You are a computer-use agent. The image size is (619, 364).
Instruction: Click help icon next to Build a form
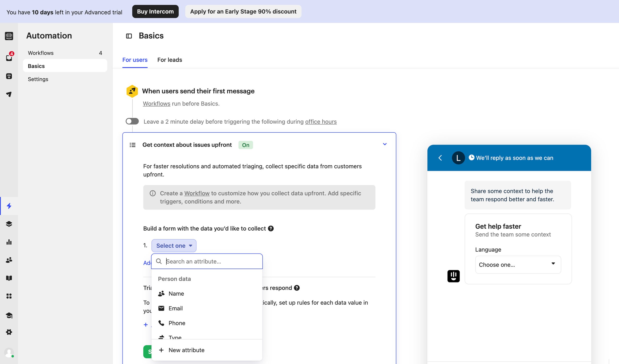271,229
